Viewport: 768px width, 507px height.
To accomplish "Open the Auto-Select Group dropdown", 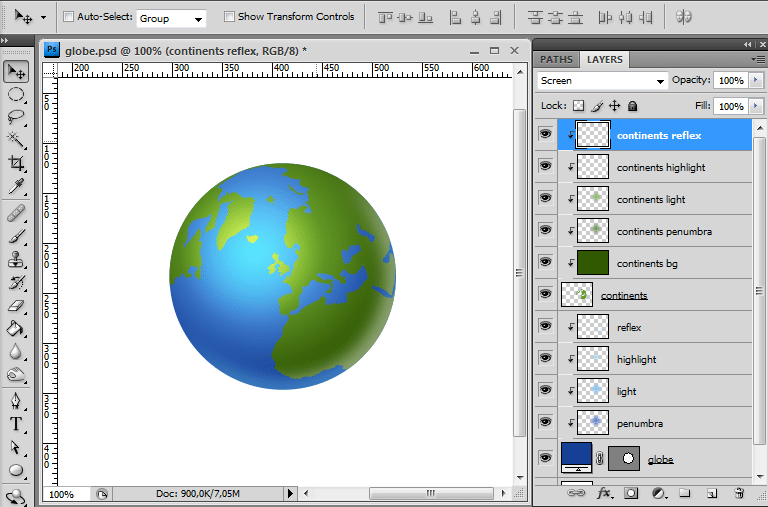I will pos(170,18).
